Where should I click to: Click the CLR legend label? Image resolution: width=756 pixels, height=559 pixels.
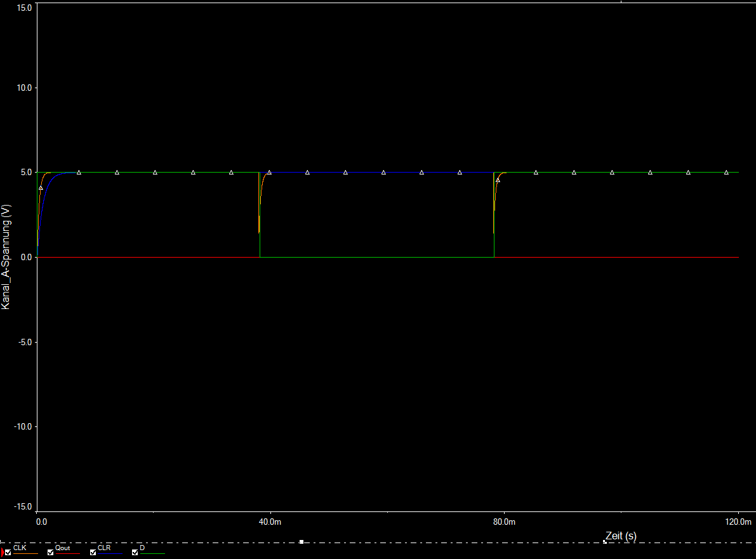click(x=104, y=548)
